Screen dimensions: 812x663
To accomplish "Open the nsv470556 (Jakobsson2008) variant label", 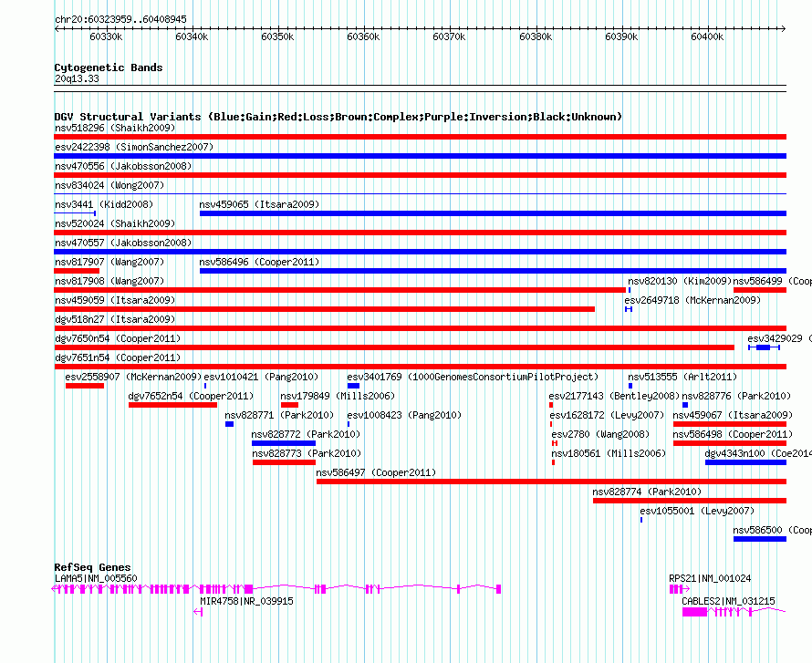I will pyautogui.click(x=123, y=166).
